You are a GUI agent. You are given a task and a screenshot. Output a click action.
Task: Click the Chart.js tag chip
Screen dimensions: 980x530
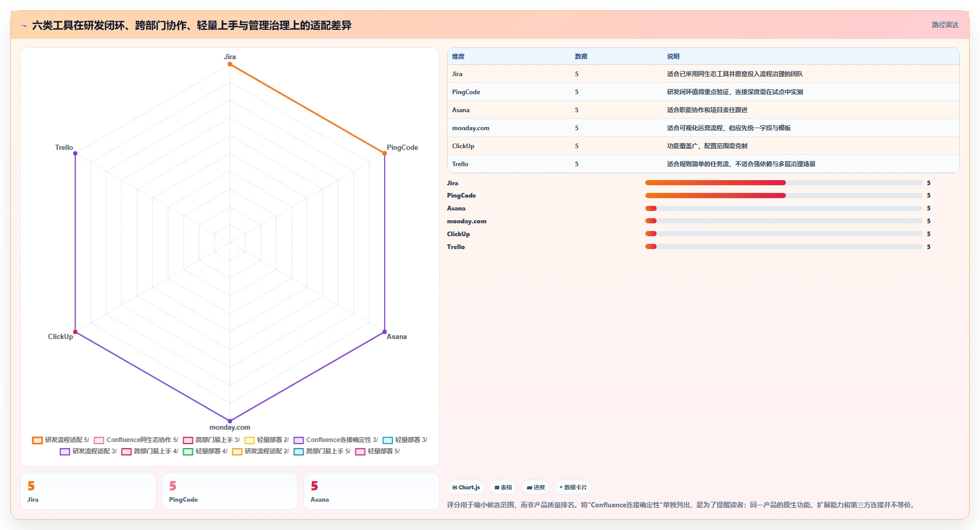tap(466, 487)
